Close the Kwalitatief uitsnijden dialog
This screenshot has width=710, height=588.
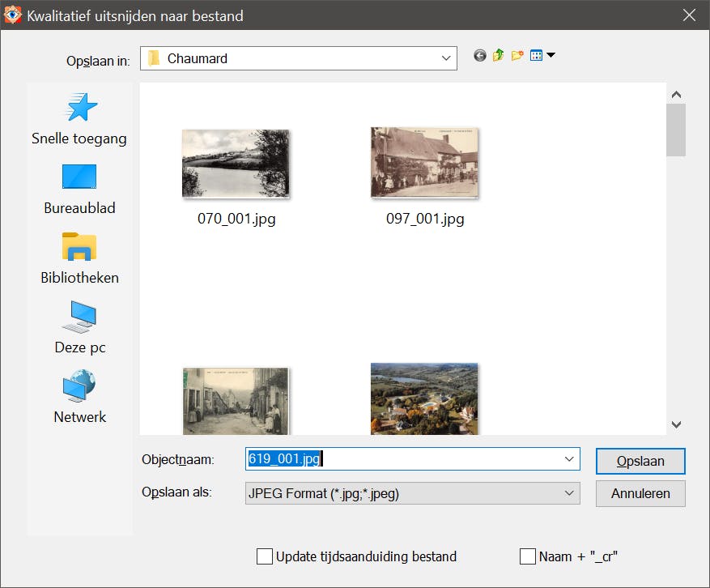coord(689,15)
